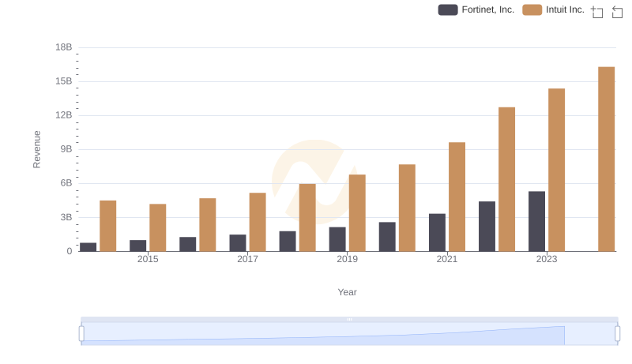Select the Intuit bar for 2021

pyautogui.click(x=457, y=197)
